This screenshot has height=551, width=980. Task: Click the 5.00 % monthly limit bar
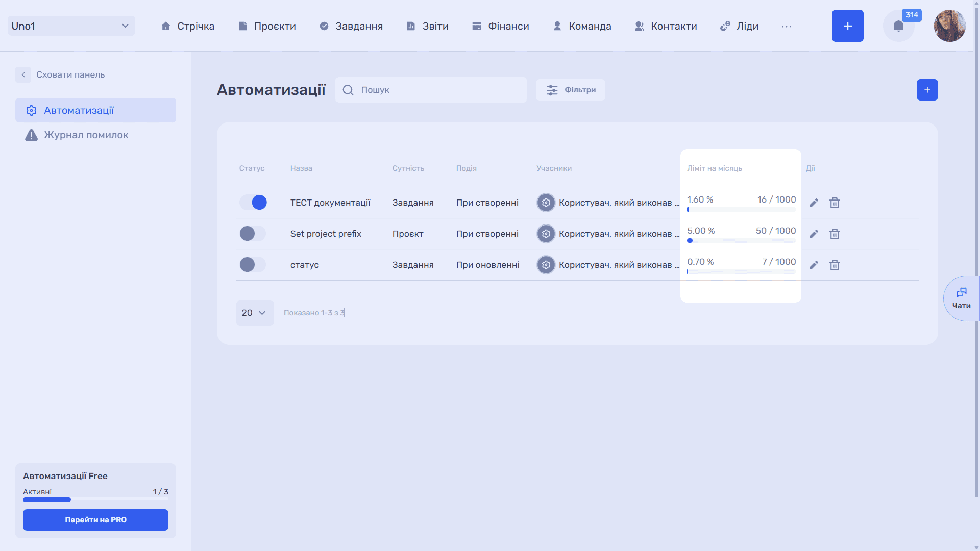click(x=741, y=241)
